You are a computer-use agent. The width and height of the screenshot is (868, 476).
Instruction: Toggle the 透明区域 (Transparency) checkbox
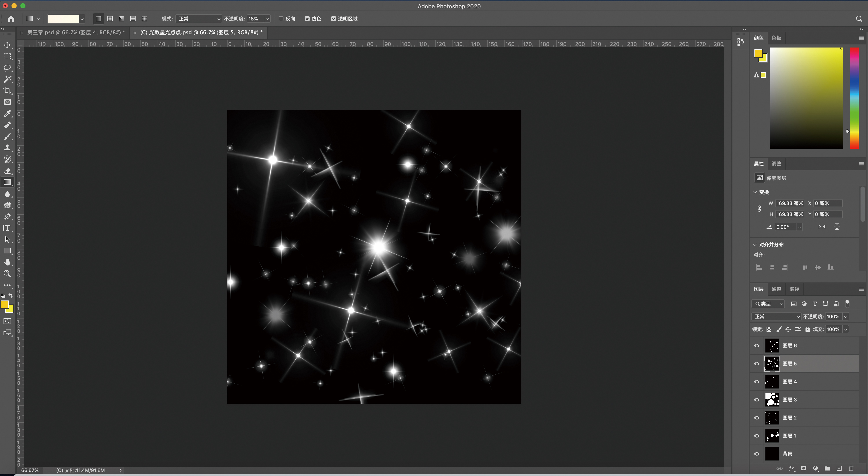(x=333, y=18)
